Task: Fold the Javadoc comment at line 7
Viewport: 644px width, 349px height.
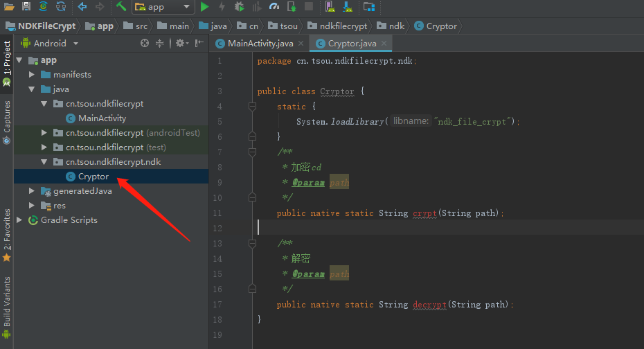Action: (x=252, y=152)
